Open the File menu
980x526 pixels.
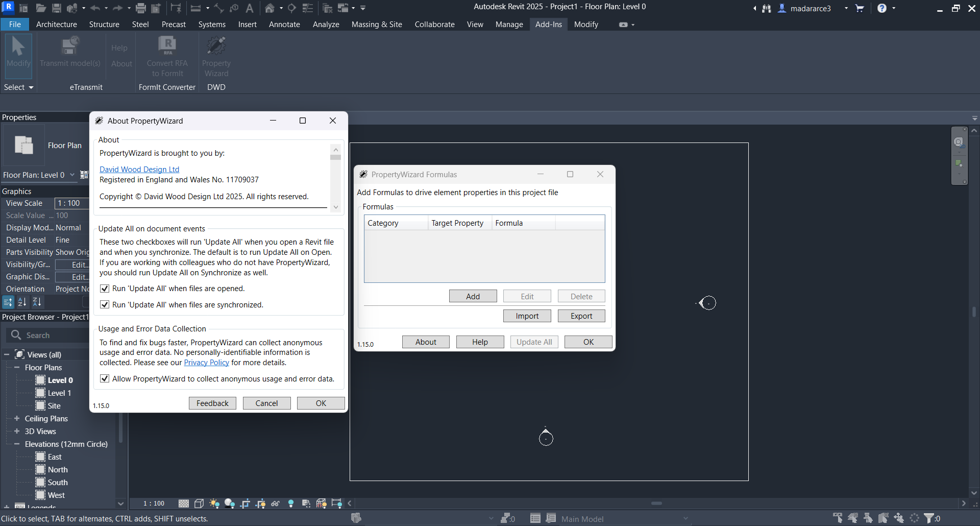click(15, 25)
